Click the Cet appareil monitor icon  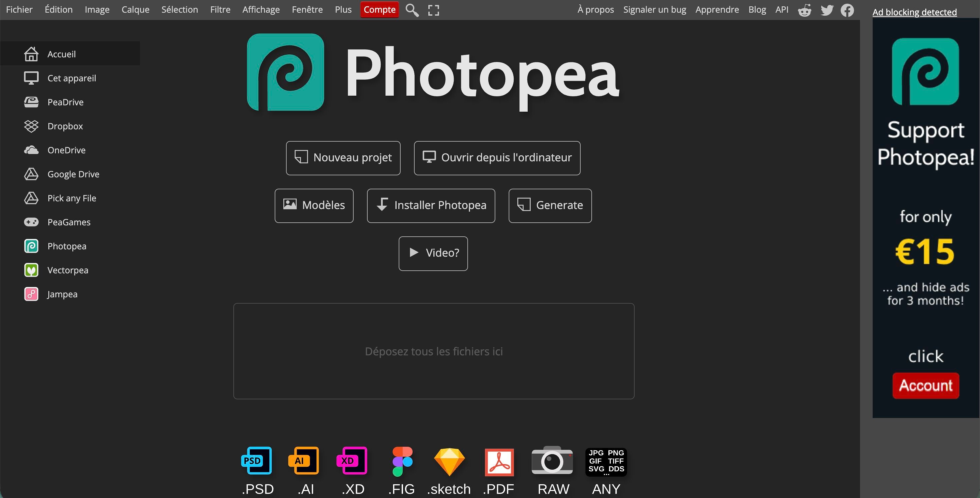click(31, 78)
